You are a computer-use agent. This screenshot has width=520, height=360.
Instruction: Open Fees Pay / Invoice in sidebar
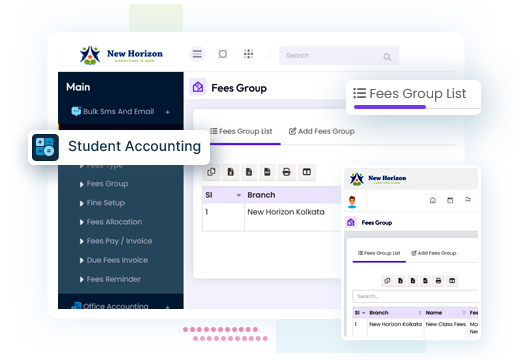[x=119, y=241]
